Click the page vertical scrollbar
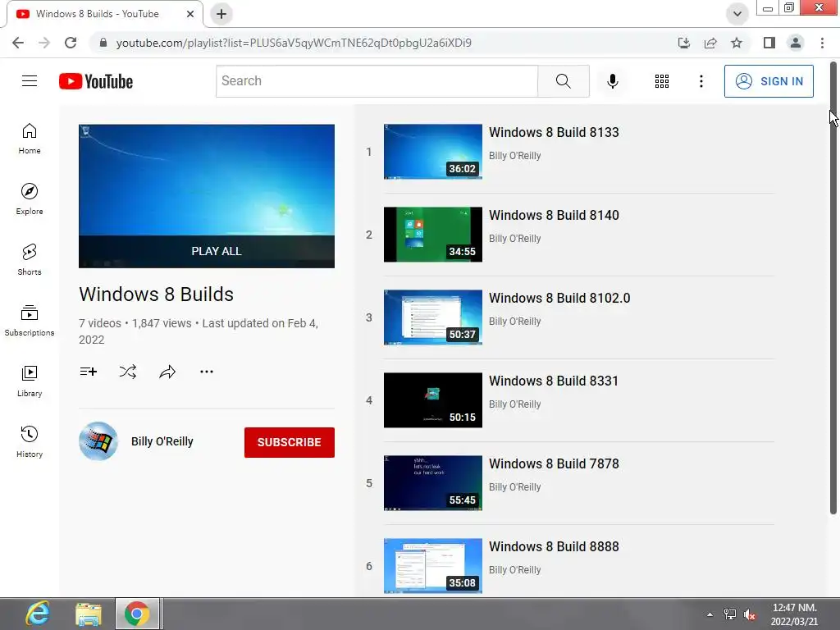 click(833, 288)
